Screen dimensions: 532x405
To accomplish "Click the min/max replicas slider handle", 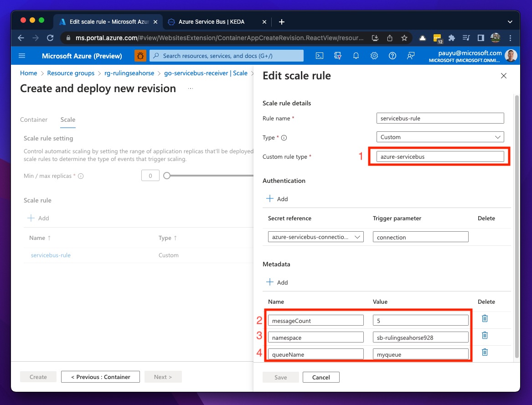I will tap(167, 176).
